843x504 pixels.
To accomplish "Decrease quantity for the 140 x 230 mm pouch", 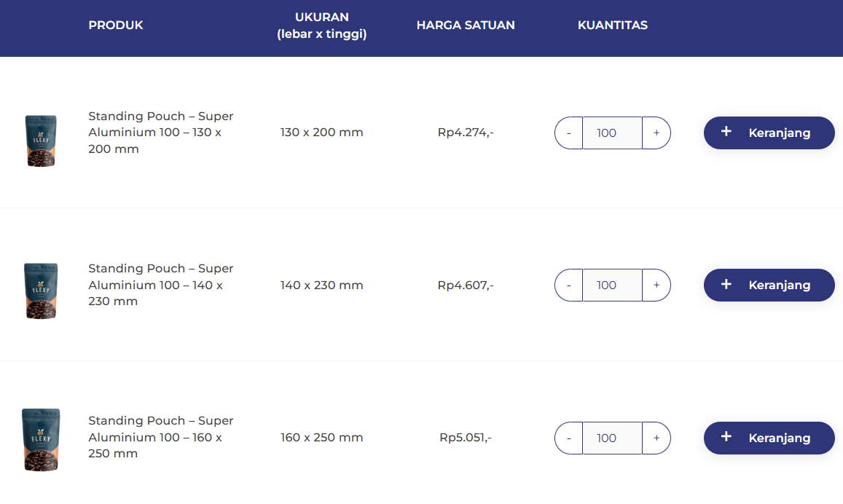I will pos(568,286).
